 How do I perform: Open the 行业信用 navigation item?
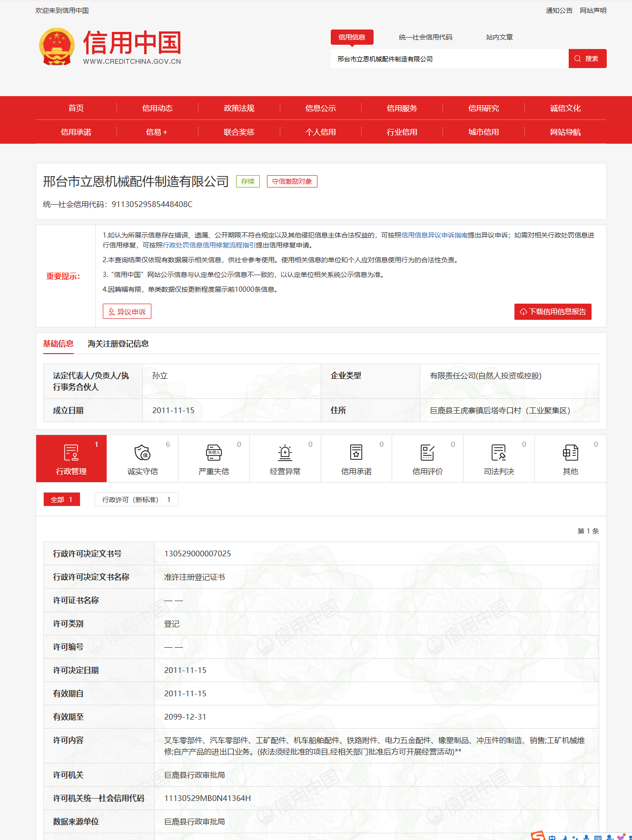[402, 132]
